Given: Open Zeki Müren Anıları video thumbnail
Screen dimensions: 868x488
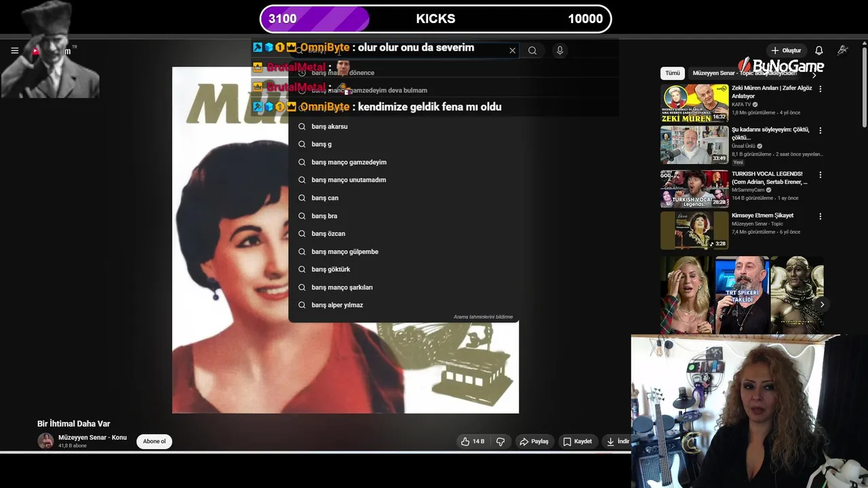Looking at the screenshot, I should (694, 103).
